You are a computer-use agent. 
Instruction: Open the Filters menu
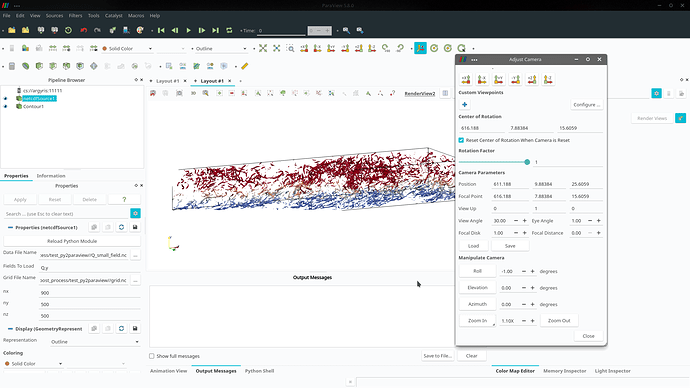coord(75,15)
